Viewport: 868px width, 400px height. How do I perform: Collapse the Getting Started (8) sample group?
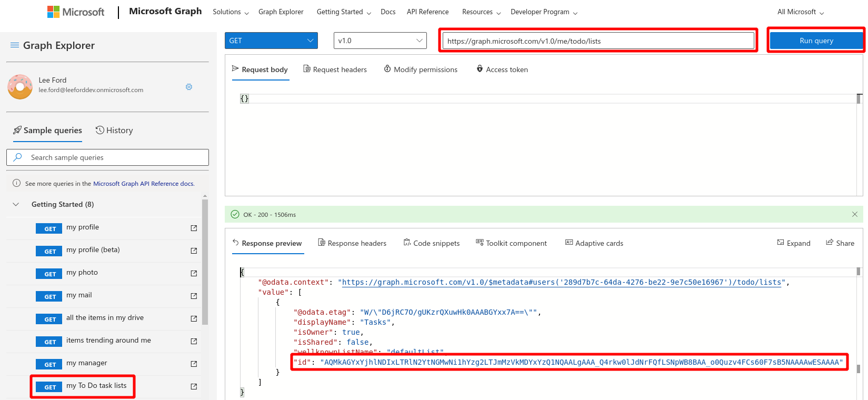coord(16,204)
